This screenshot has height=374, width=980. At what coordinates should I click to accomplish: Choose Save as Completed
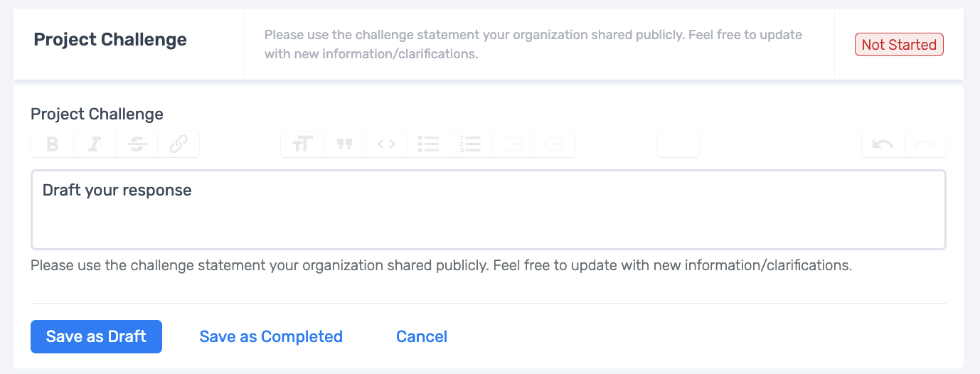click(x=271, y=336)
